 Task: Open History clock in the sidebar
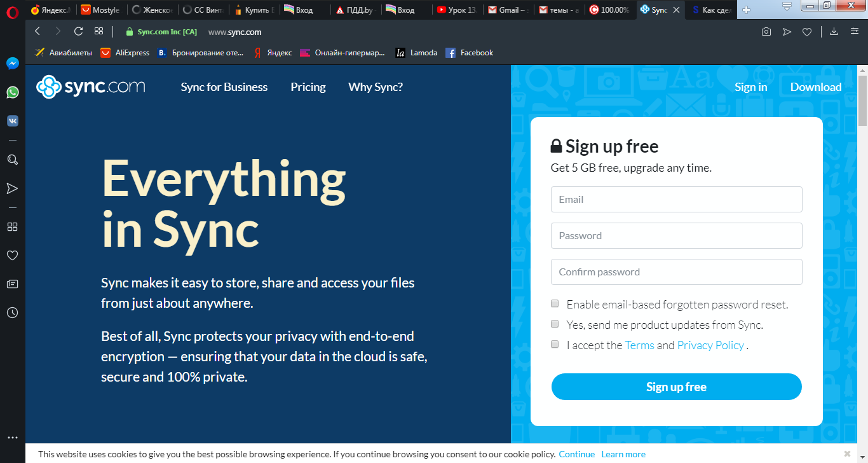[x=12, y=312]
